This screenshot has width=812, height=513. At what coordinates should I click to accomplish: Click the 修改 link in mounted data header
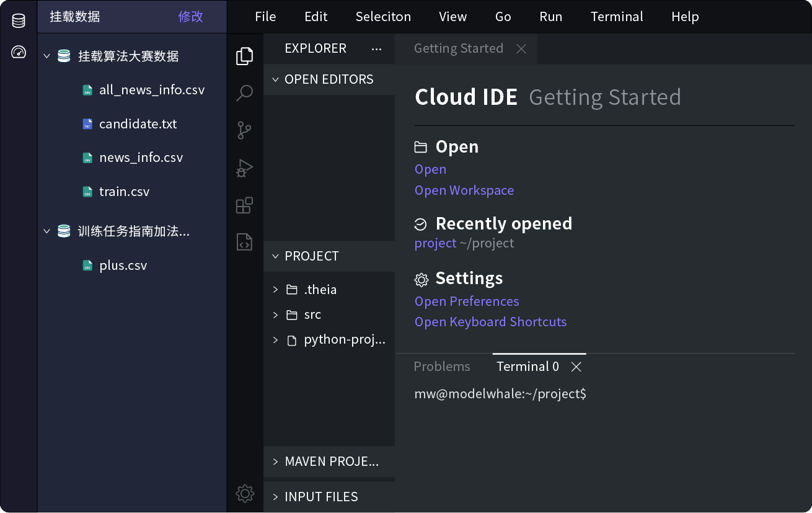click(191, 17)
